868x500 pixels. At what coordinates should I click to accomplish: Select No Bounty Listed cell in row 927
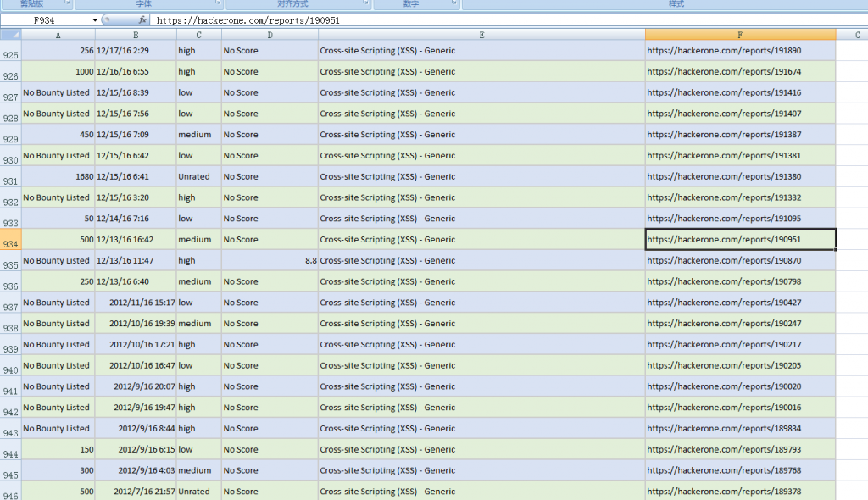coord(58,92)
